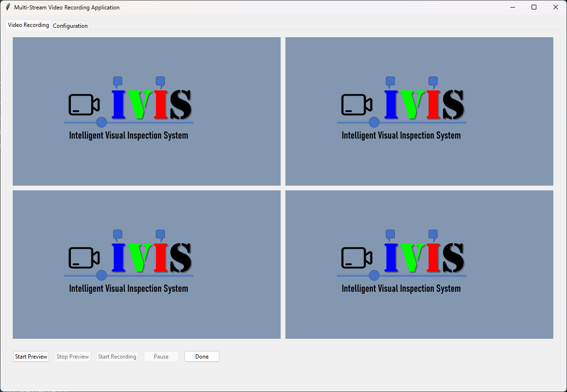Switch to the Configuration tab
The height and width of the screenshot is (392, 567).
[70, 26]
